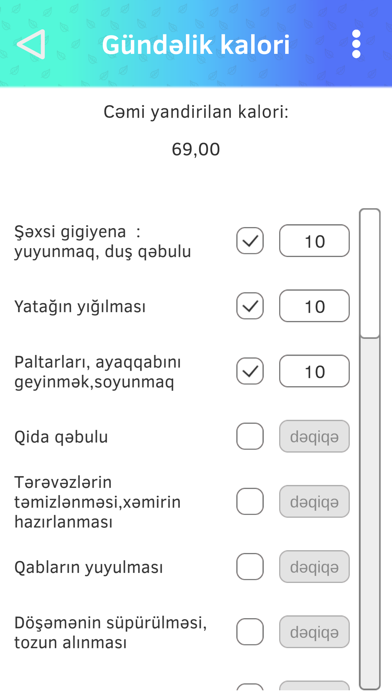Tap the 69,00 total calories value
The image size is (392, 696).
tap(196, 150)
